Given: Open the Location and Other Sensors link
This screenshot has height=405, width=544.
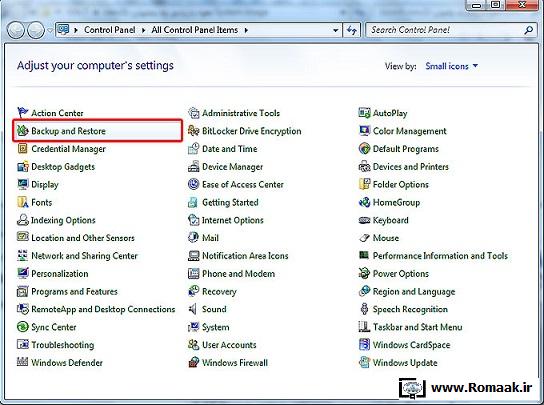Looking at the screenshot, I should coord(83,238).
